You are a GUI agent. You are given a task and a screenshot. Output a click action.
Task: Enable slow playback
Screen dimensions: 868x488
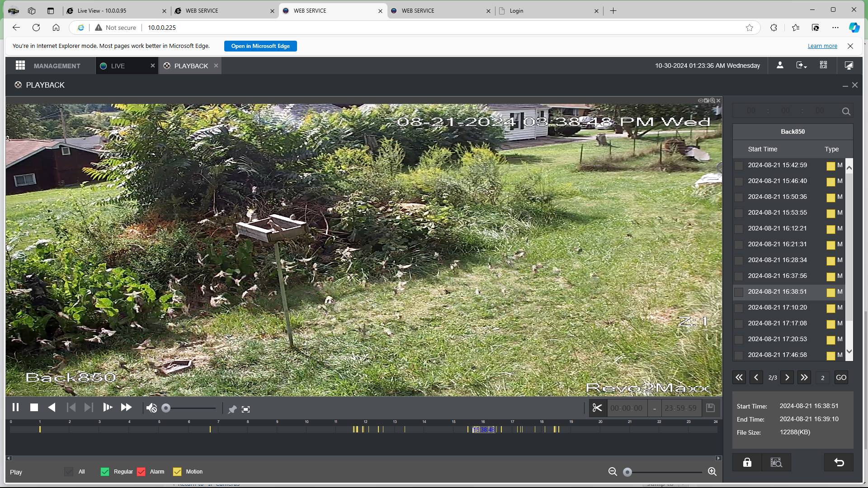point(108,408)
